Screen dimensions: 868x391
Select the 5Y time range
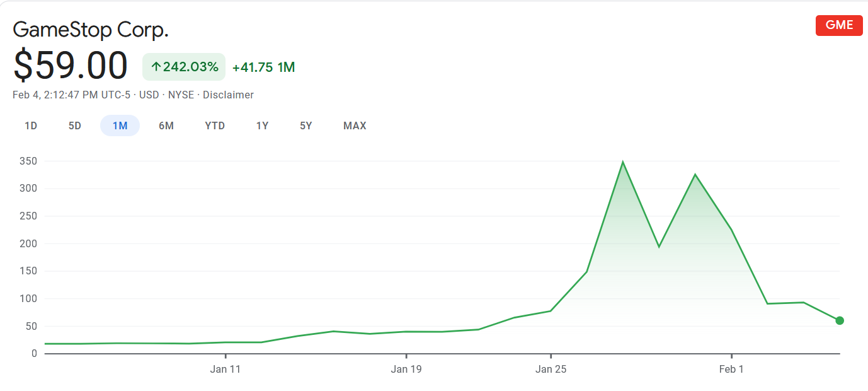pyautogui.click(x=306, y=125)
